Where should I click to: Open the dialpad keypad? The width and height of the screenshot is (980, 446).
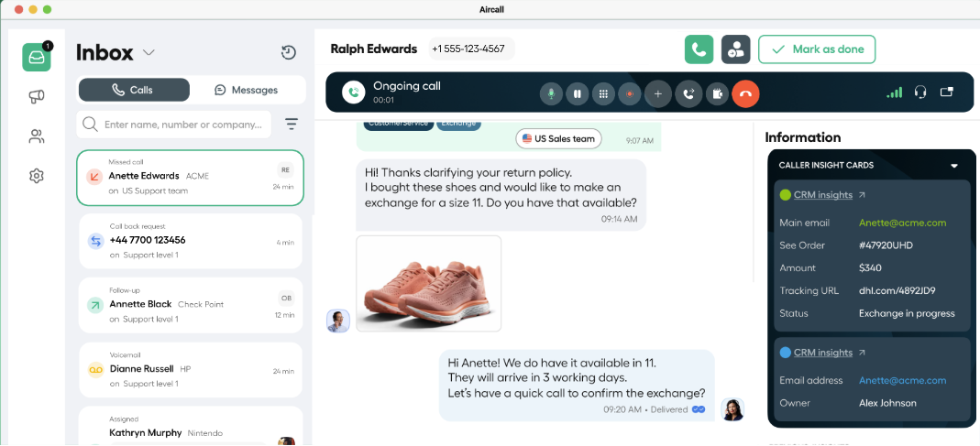tap(602, 92)
